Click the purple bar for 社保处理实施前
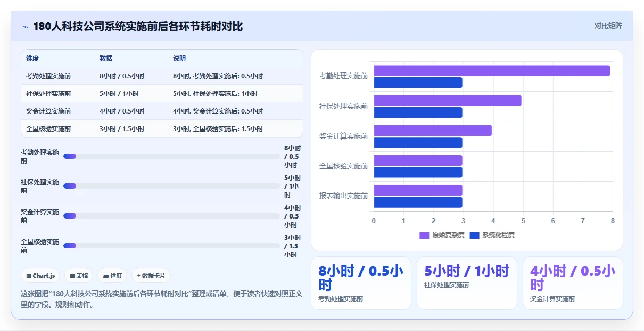 coord(448,100)
